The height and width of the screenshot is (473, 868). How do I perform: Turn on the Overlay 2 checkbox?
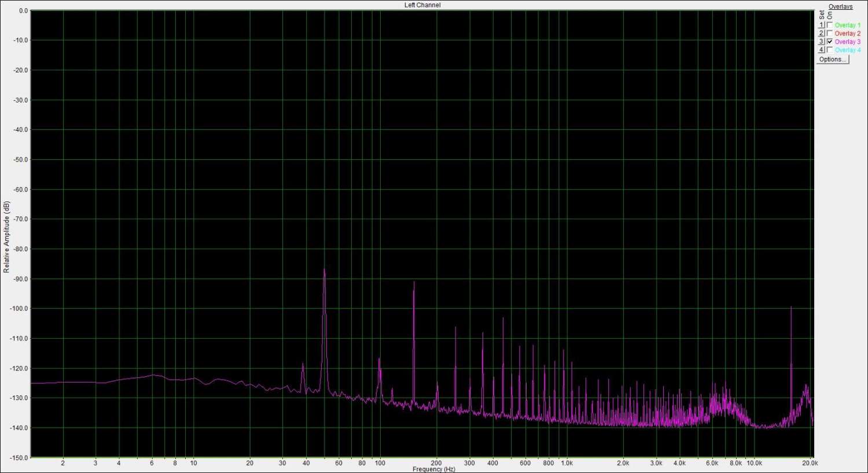click(830, 33)
